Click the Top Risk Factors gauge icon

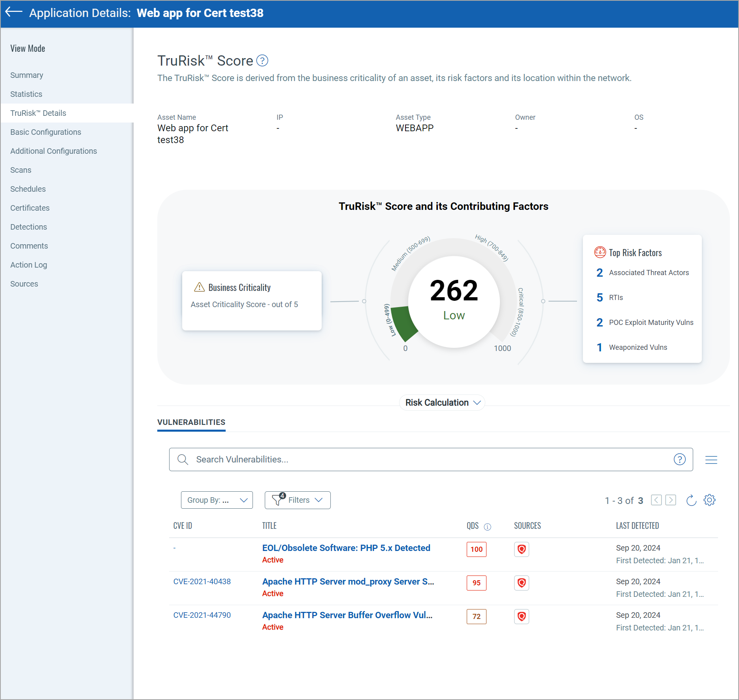599,252
